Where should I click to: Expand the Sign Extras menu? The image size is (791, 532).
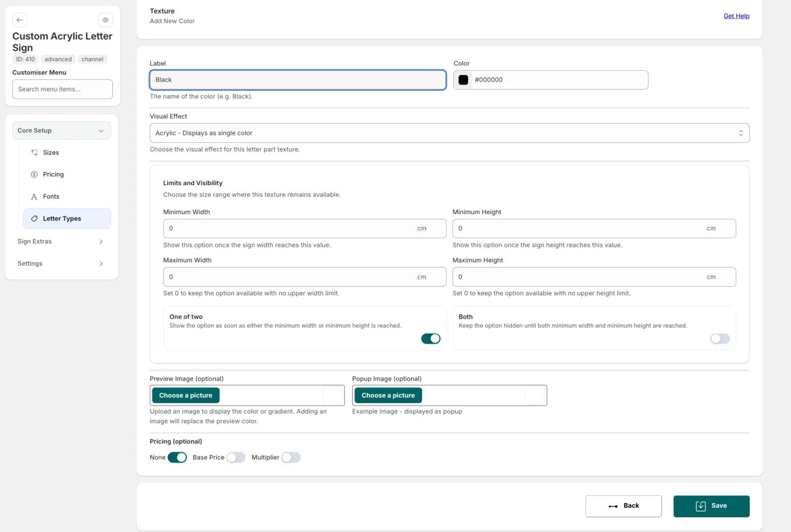pyautogui.click(x=62, y=242)
